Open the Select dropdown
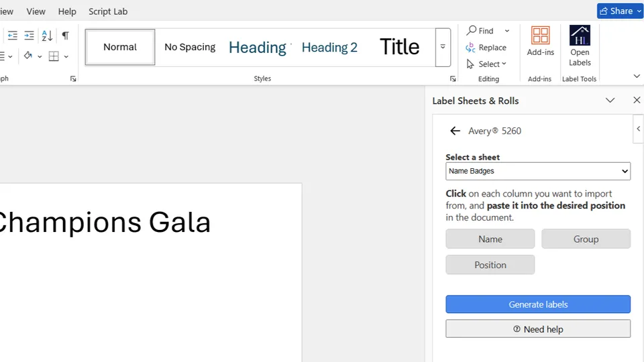Image resolution: width=644 pixels, height=362 pixels. [x=487, y=64]
